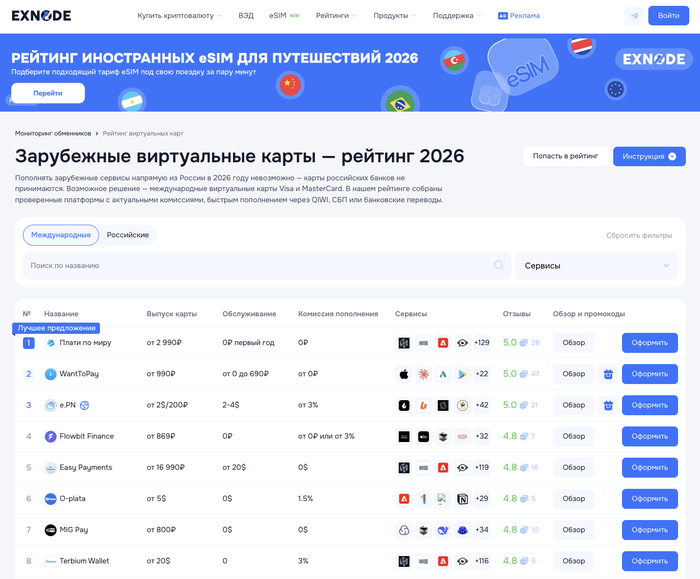The image size is (700, 579).
Task: Click the Войти login button
Action: [x=668, y=16]
